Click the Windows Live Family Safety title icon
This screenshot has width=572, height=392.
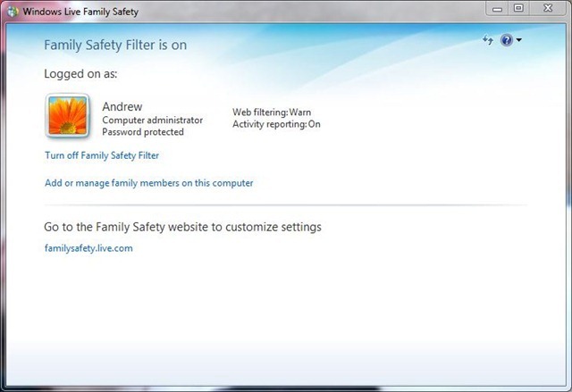click(x=13, y=12)
